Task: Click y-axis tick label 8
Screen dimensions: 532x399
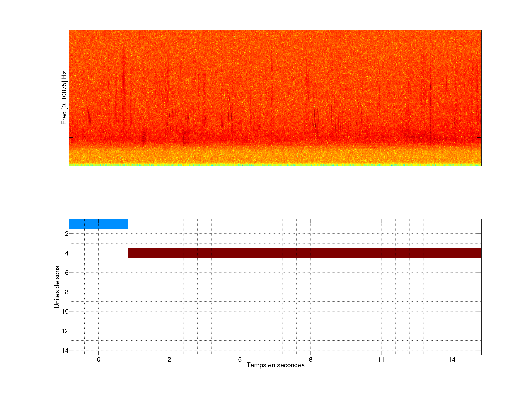Action: click(x=67, y=292)
